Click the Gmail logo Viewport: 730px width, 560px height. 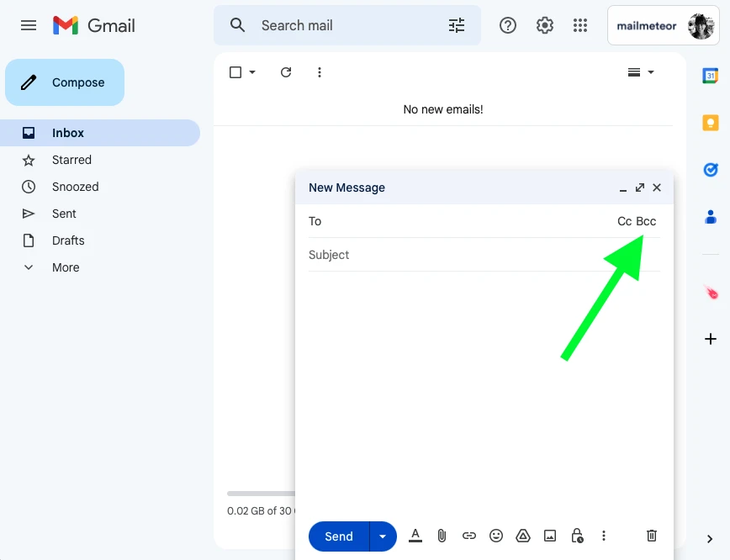tap(94, 25)
